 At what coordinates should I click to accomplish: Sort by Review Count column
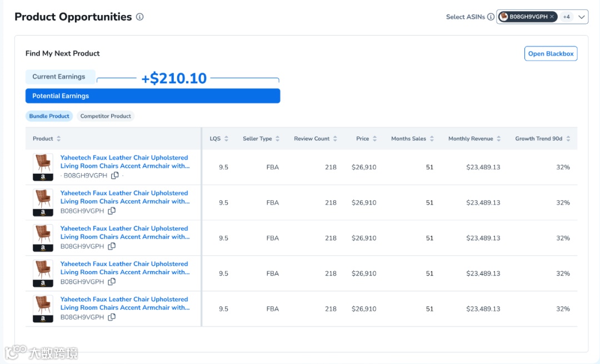click(x=335, y=138)
